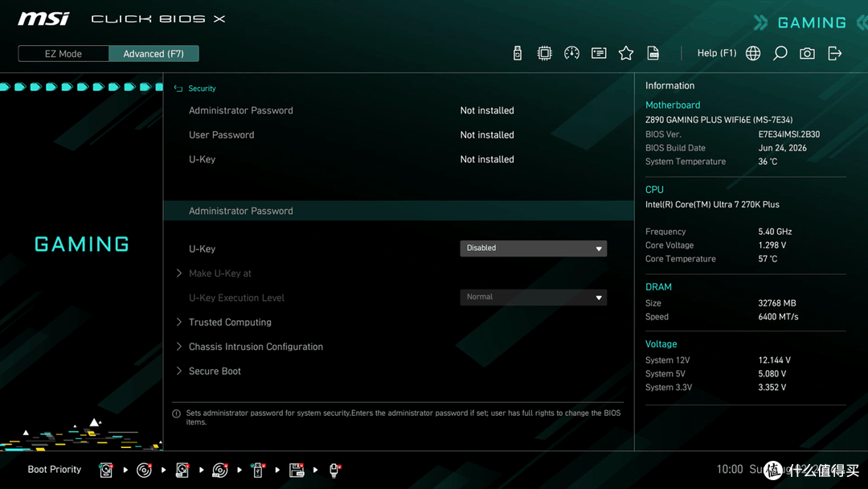Click System 3.3V 3.352 V reading
This screenshot has height=489, width=868.
pyautogui.click(x=772, y=388)
